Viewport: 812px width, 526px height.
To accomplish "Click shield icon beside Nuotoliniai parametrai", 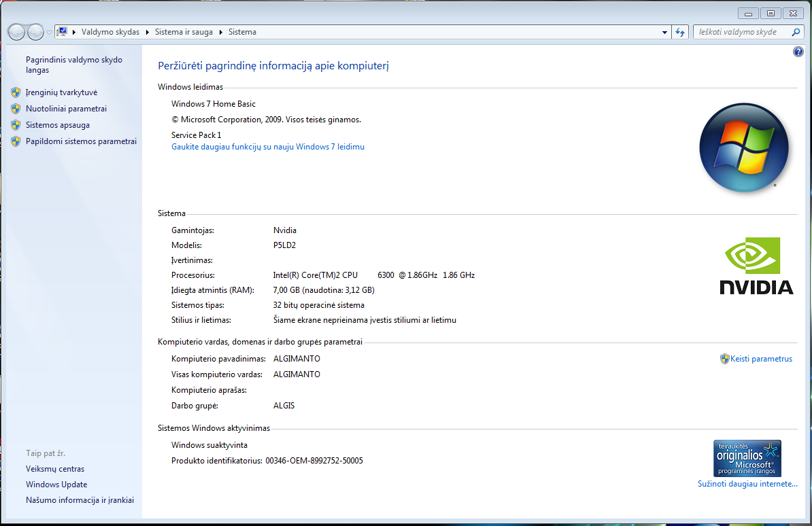I will [x=16, y=109].
